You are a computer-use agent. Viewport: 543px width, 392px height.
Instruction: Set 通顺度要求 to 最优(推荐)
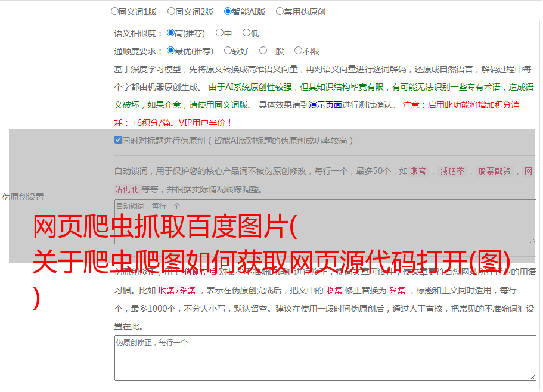pyautogui.click(x=170, y=51)
